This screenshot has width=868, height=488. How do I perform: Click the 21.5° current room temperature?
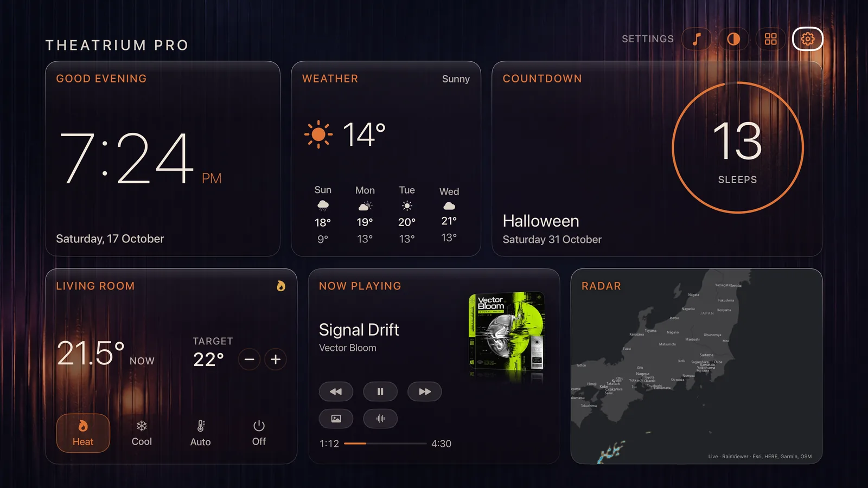(x=91, y=354)
